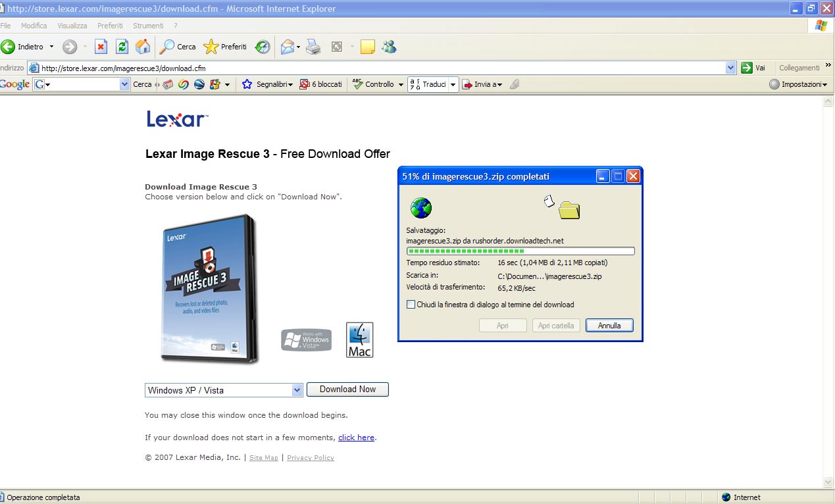The image size is (835, 504).
Task: Click the greyed Apri button
Action: (503, 326)
